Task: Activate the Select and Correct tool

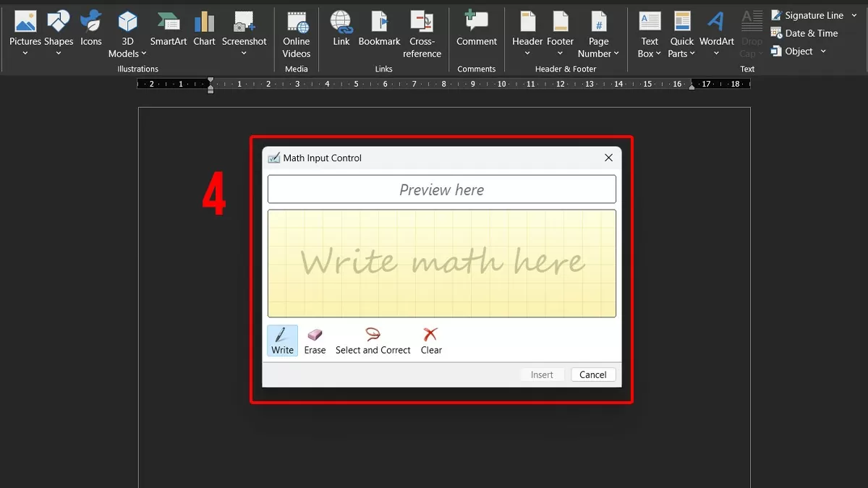Action: point(373,341)
